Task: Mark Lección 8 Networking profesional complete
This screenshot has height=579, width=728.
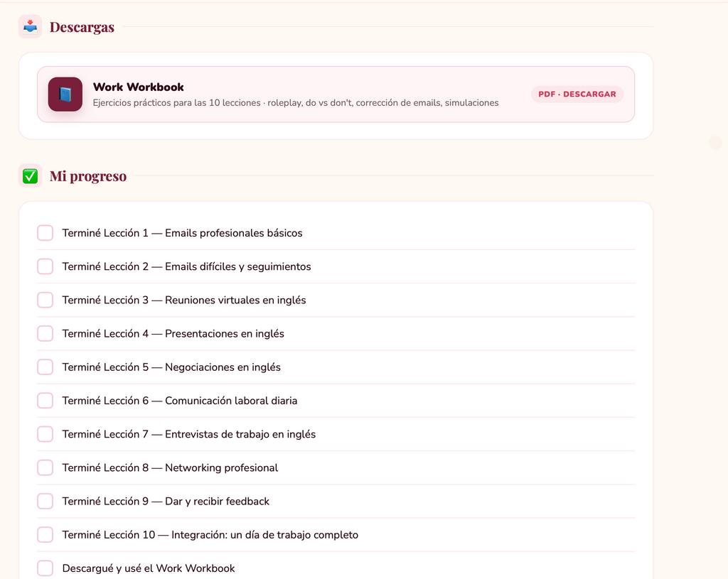Action: (45, 467)
